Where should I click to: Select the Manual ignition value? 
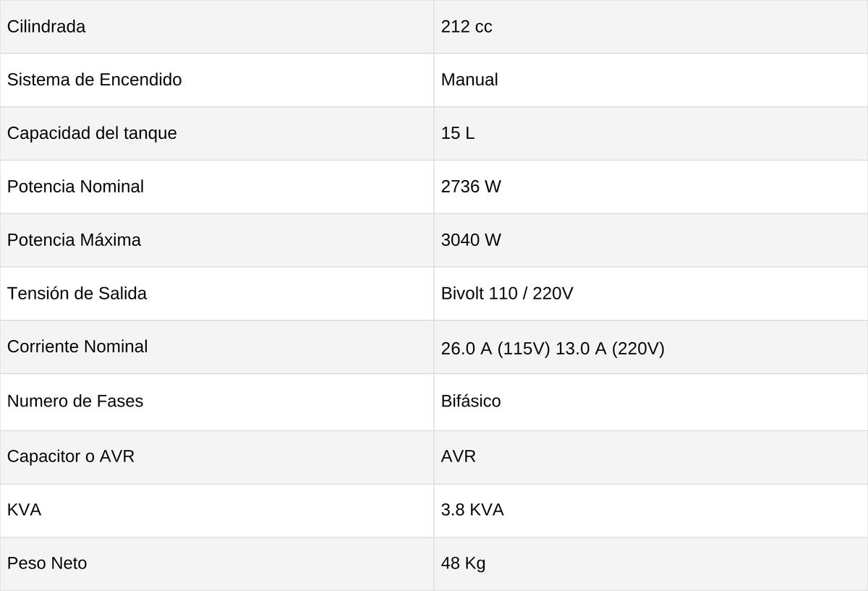click(x=469, y=80)
